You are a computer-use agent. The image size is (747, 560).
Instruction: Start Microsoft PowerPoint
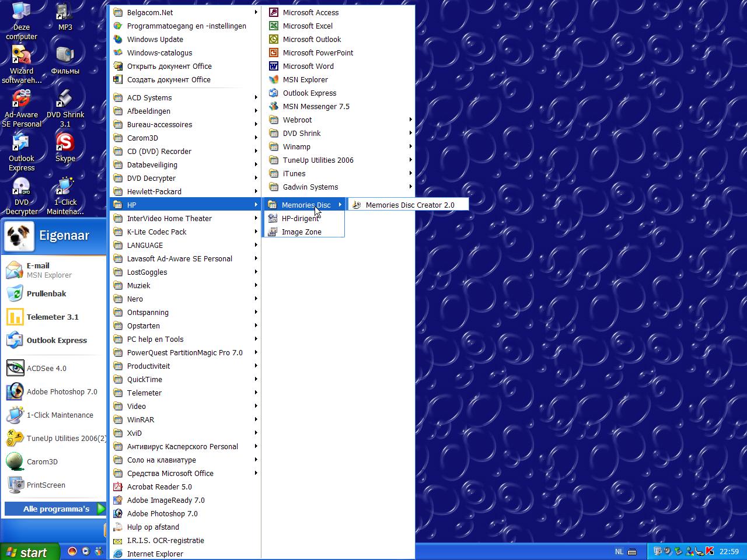point(338,52)
